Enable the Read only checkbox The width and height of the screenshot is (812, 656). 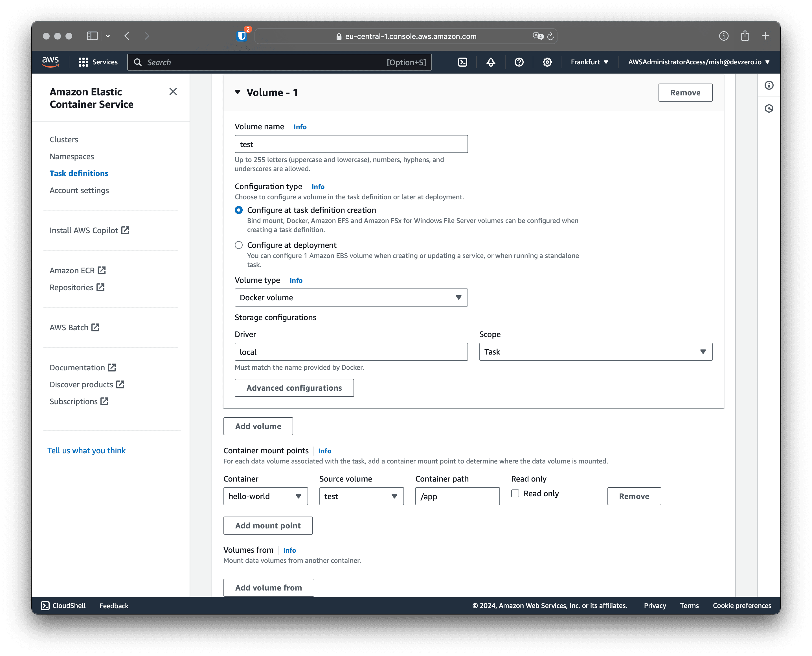515,493
